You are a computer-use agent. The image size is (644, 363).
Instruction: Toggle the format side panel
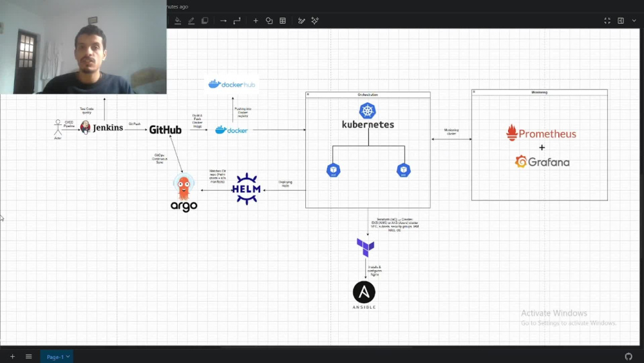(621, 21)
